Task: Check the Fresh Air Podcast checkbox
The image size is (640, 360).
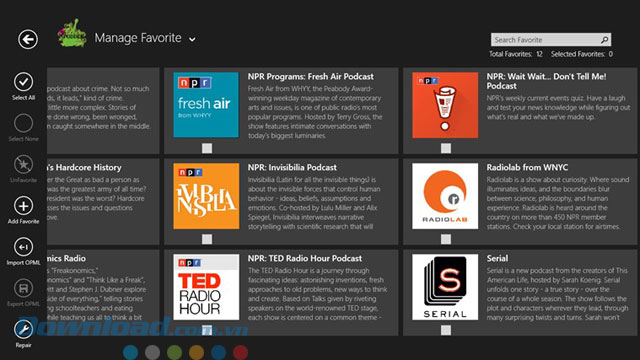Action: click(x=207, y=148)
